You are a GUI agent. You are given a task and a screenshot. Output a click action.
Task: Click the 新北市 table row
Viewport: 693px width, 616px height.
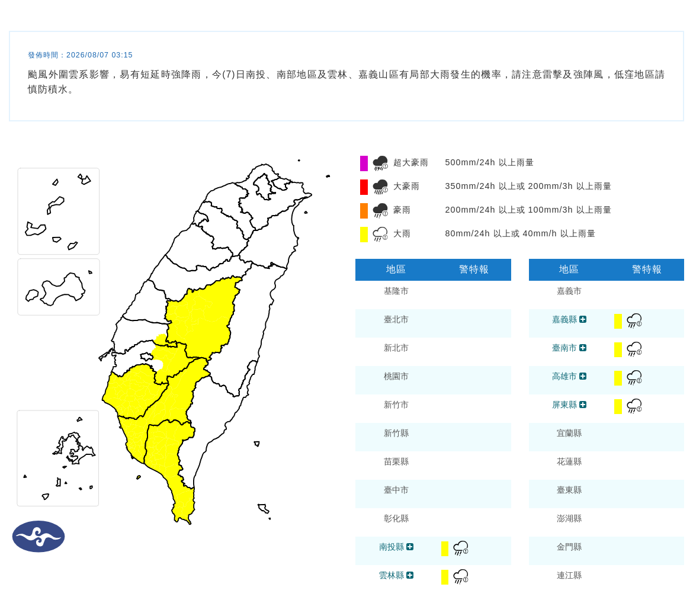pos(433,352)
